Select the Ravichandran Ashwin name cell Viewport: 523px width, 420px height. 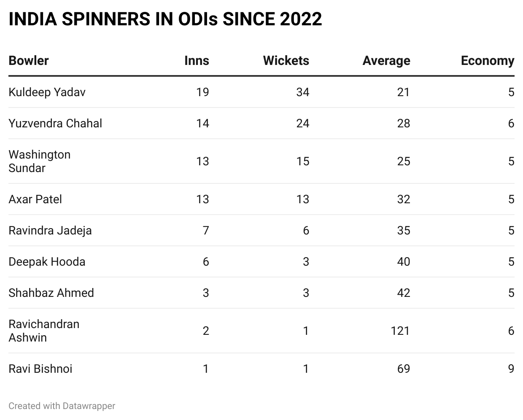[44, 331]
